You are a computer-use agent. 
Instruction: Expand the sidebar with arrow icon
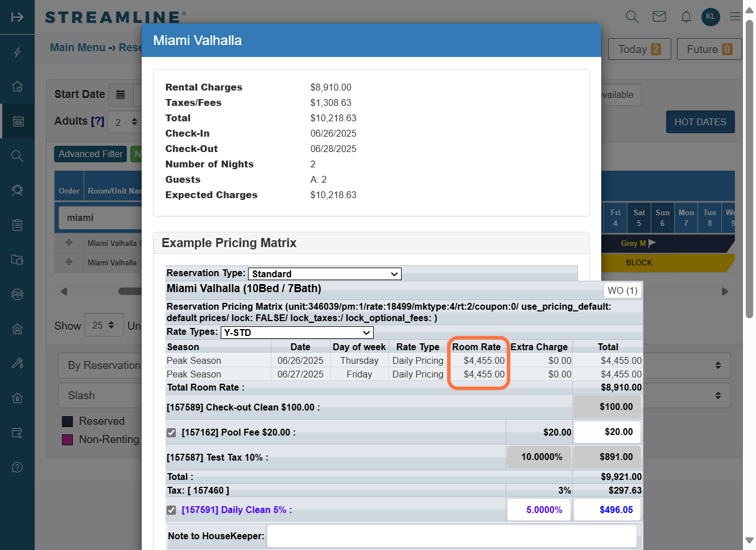click(17, 17)
